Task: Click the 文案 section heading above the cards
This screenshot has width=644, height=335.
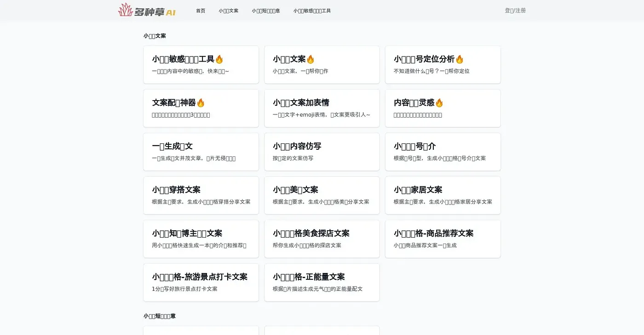Action: click(155, 36)
